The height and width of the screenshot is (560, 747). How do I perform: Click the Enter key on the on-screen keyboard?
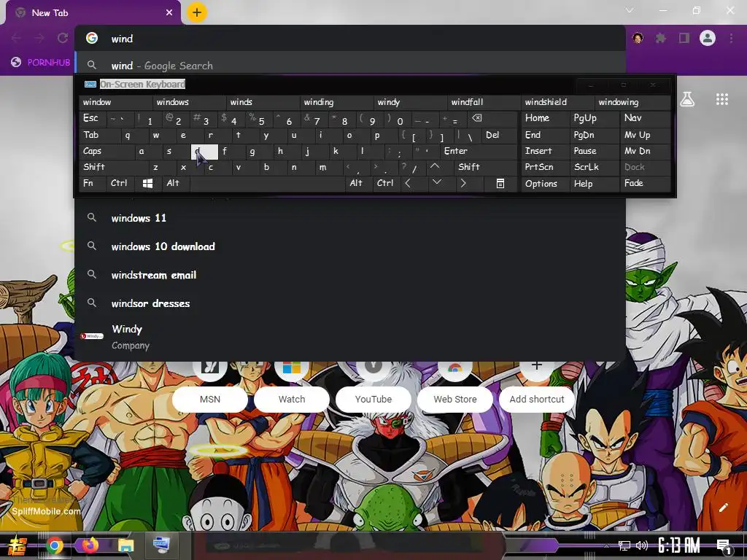pos(479,151)
